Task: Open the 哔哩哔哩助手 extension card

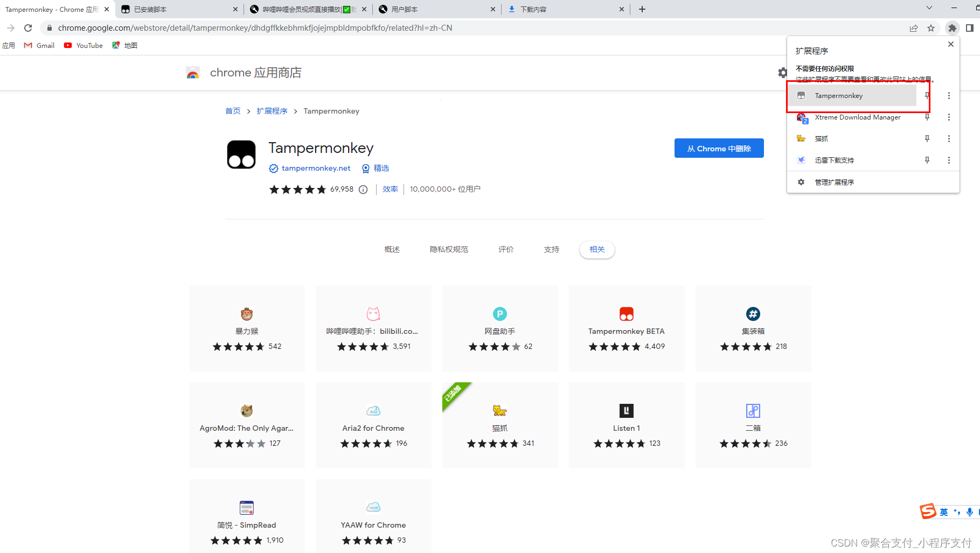Action: tap(373, 328)
